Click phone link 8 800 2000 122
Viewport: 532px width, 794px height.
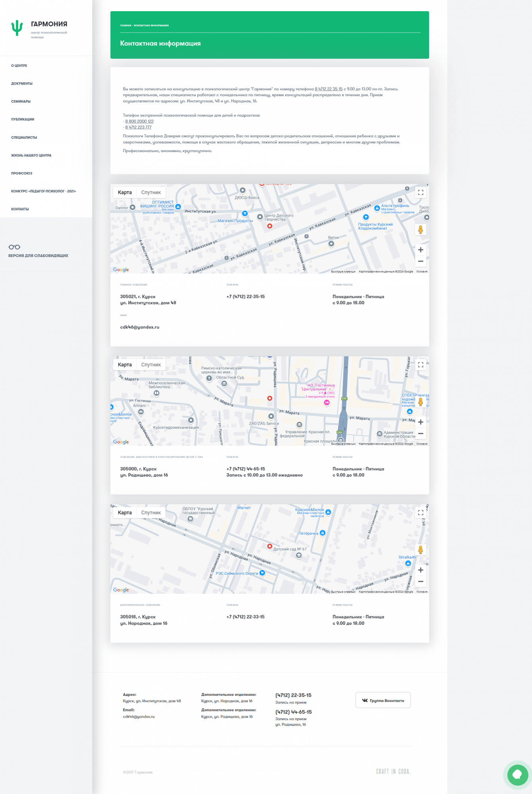pos(139,122)
